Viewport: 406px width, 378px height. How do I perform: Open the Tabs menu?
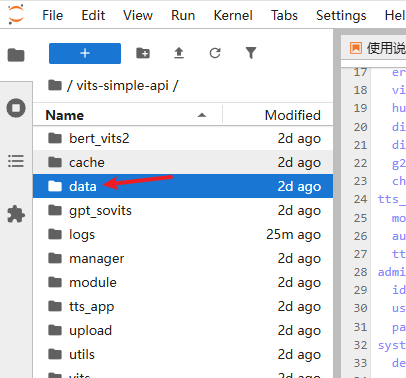tap(284, 15)
